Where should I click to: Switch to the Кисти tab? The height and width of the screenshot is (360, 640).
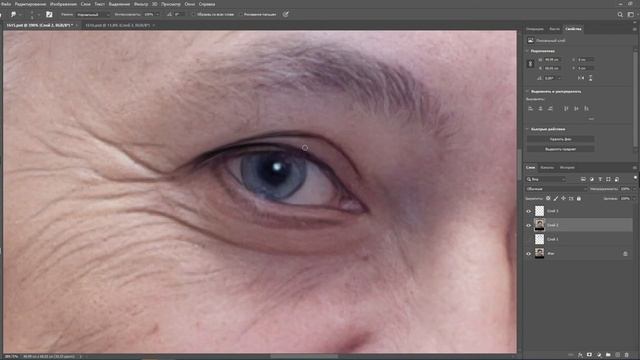click(x=554, y=29)
